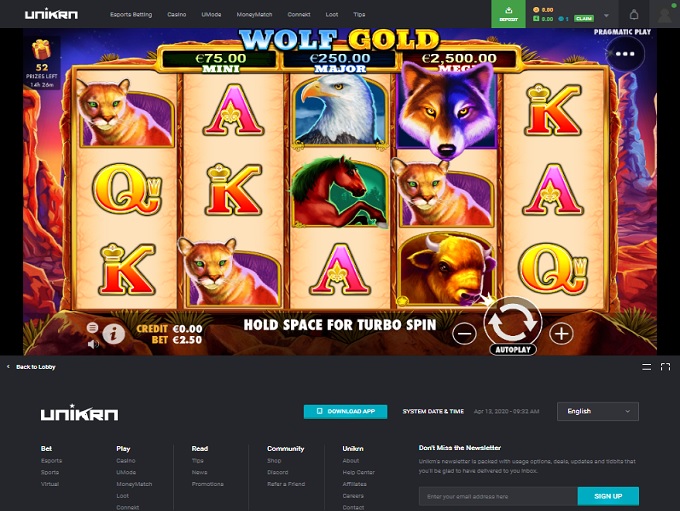680x511 pixels.
Task: Expand the wallet balance dropdown arrow
Action: tap(606, 15)
